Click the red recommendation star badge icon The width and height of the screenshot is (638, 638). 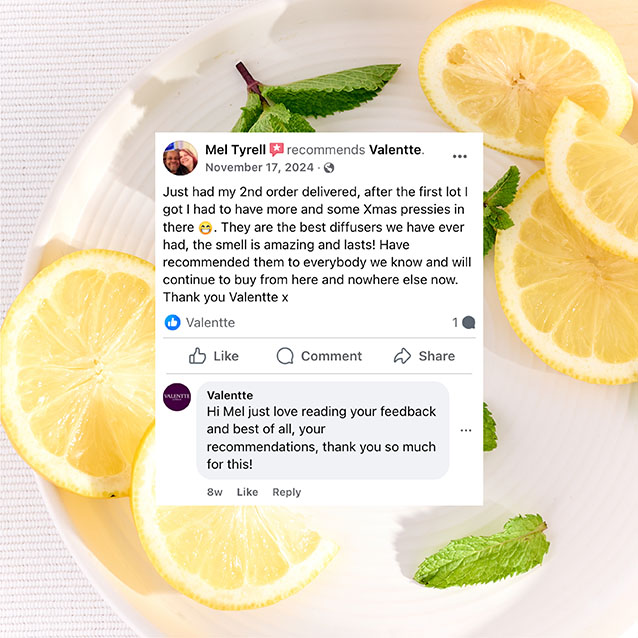pyautogui.click(x=277, y=149)
